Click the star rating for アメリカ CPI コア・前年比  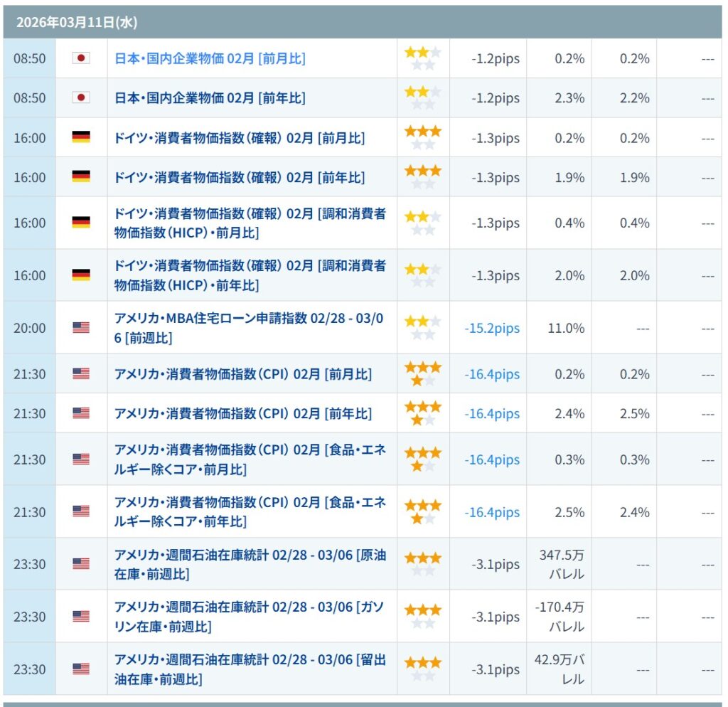click(x=422, y=512)
